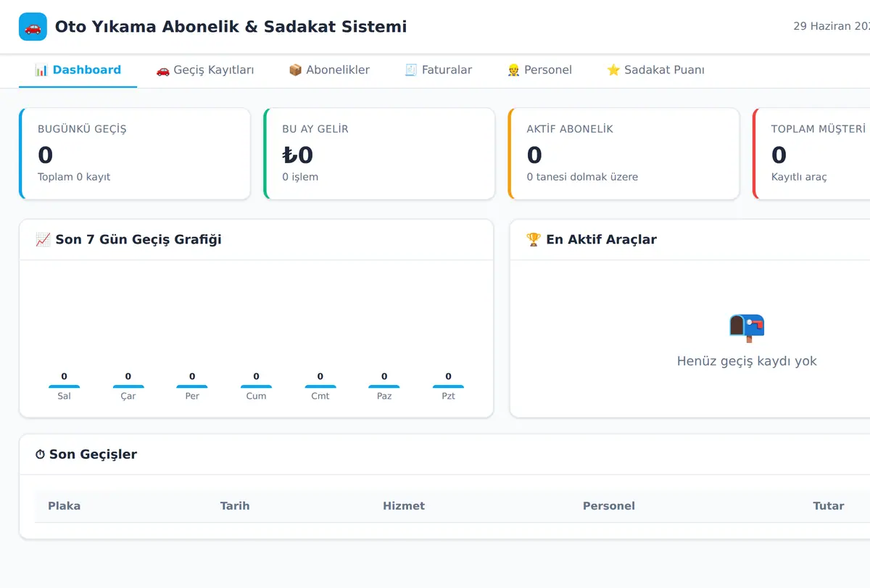Click the timer icon beside Son Geçişler
This screenshot has height=588, width=870.
pos(40,455)
